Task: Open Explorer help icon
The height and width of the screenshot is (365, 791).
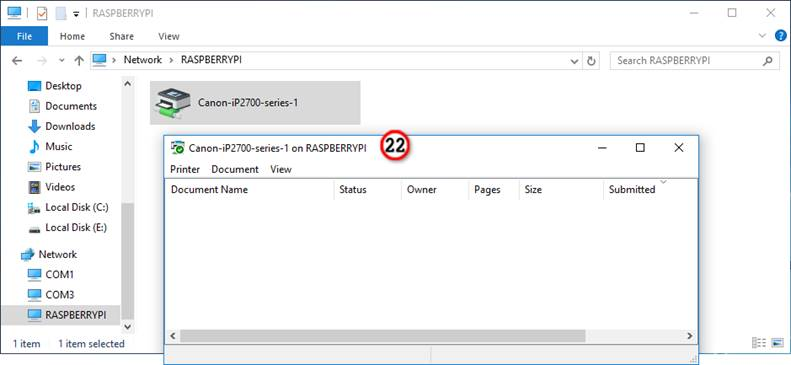Action: point(780,36)
